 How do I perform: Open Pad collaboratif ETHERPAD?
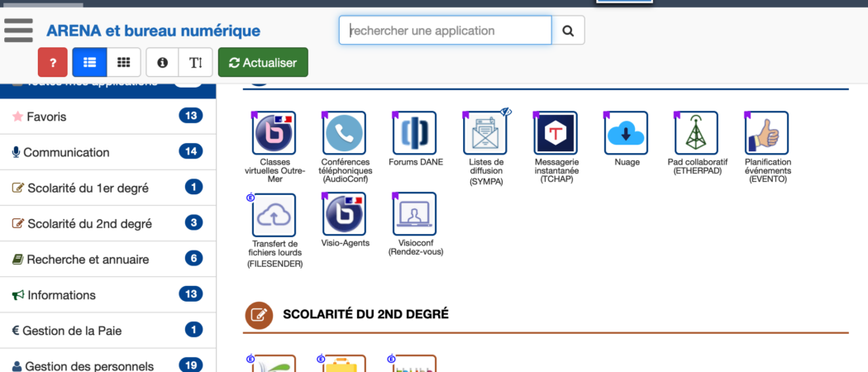tap(697, 133)
